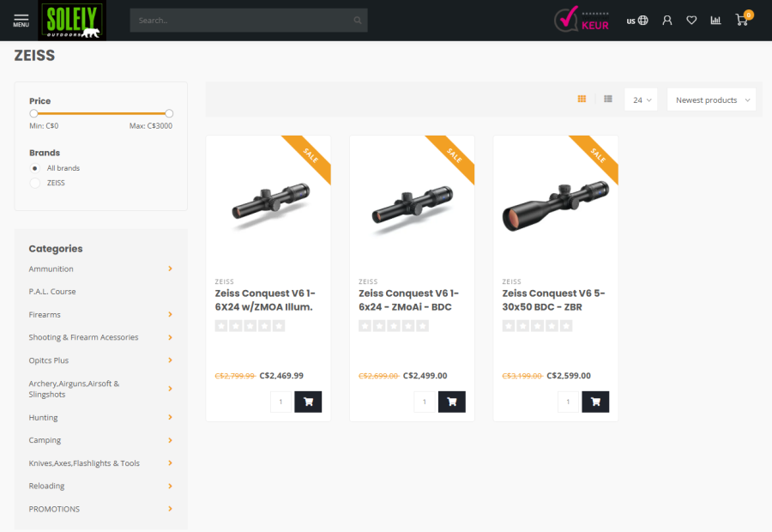
Task: Add Zeiss Conquest V6 5-30x50 to cart
Action: point(595,402)
